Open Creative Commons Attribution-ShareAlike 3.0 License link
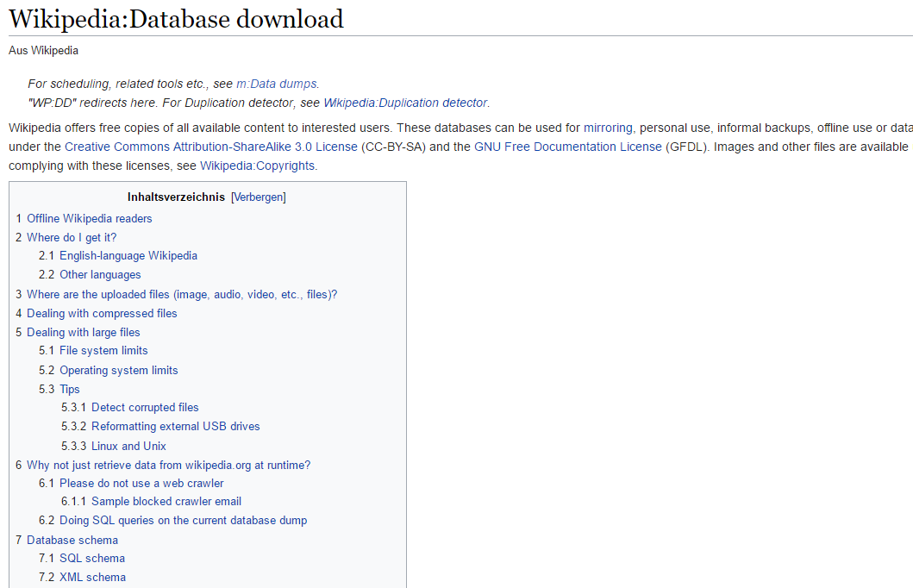913x588 pixels. 210,147
